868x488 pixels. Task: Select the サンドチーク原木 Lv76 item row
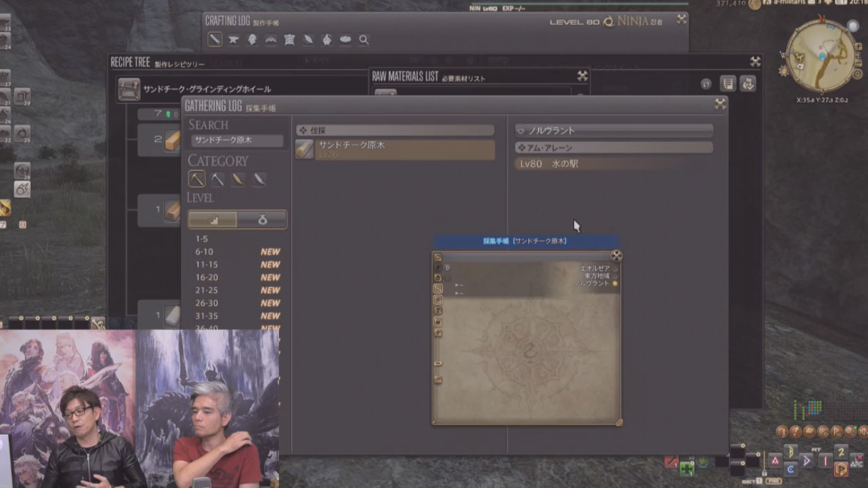point(395,149)
